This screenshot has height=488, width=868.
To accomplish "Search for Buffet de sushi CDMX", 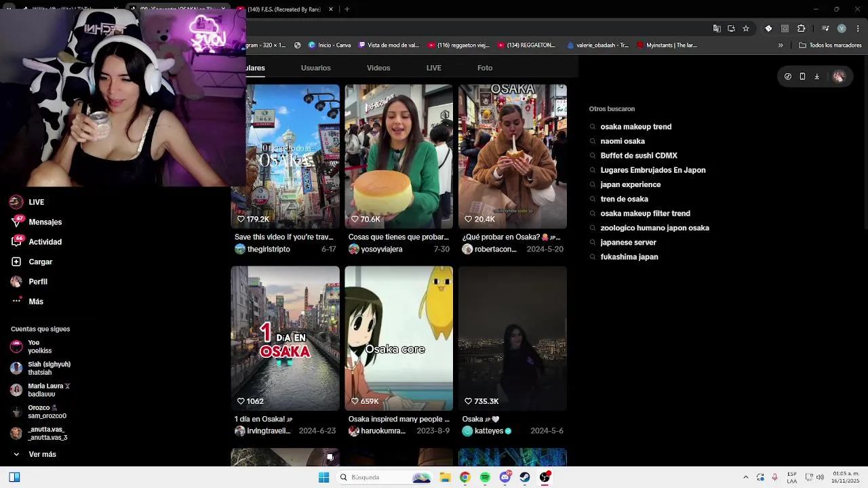I will [x=639, y=156].
